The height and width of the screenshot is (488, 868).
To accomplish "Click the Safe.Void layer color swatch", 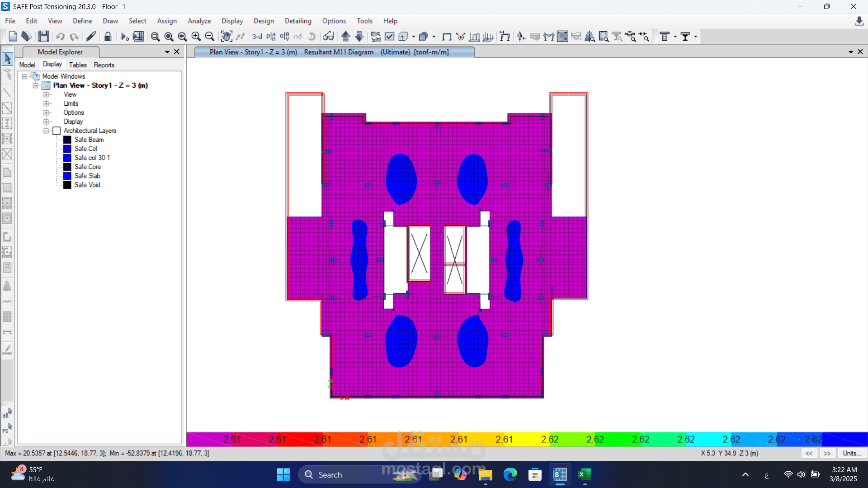I will pos(67,185).
